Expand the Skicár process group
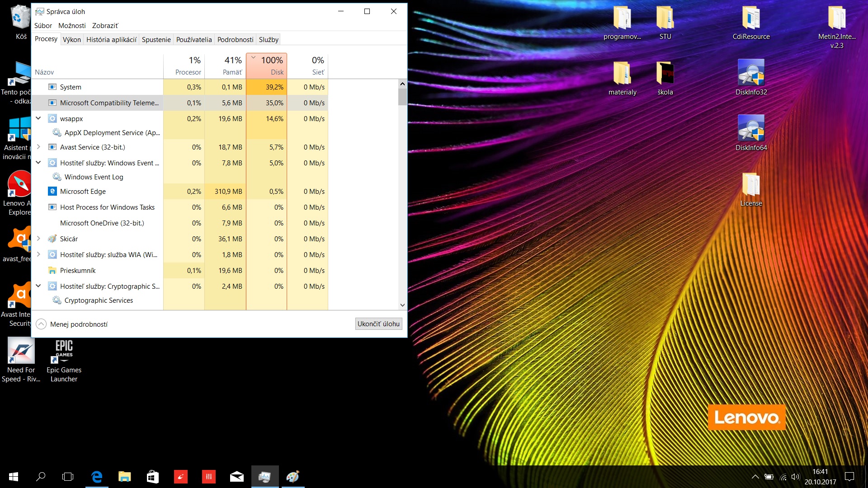 (38, 239)
